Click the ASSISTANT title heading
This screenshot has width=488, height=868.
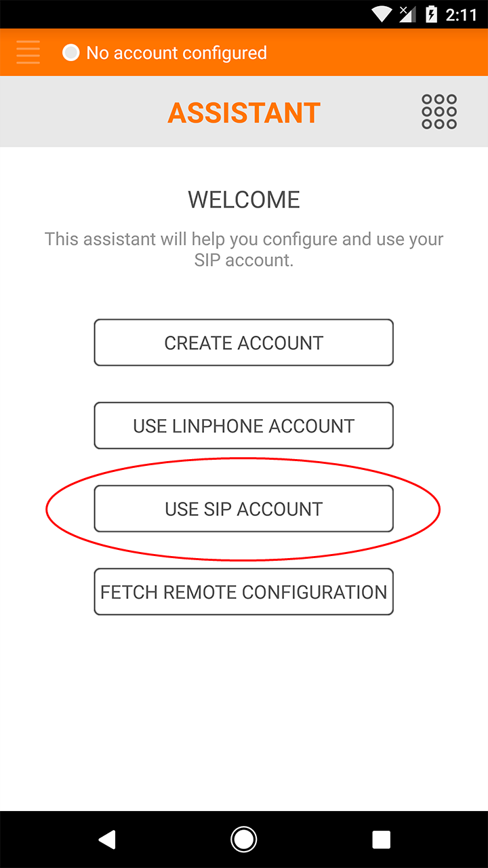click(x=244, y=113)
